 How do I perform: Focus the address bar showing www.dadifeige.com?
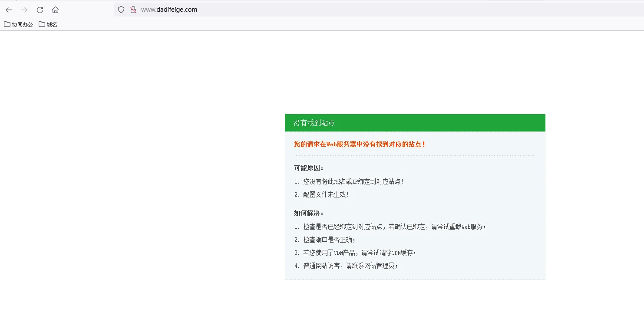pyautogui.click(x=304, y=10)
